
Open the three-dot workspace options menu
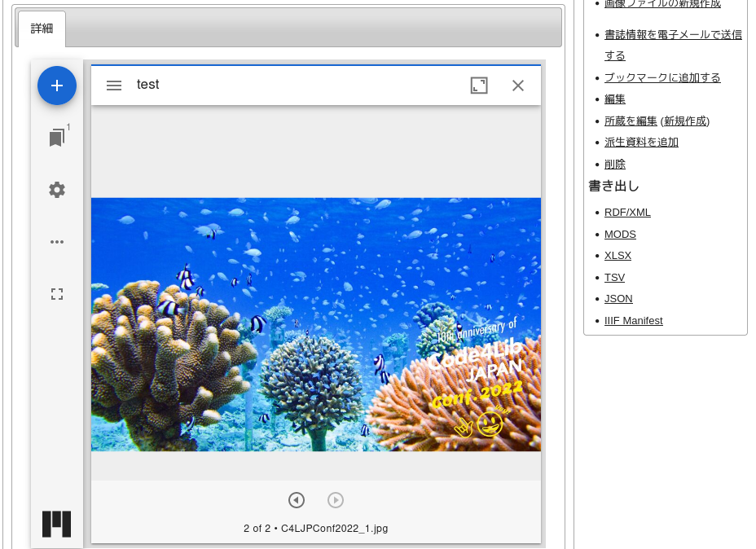click(x=57, y=241)
